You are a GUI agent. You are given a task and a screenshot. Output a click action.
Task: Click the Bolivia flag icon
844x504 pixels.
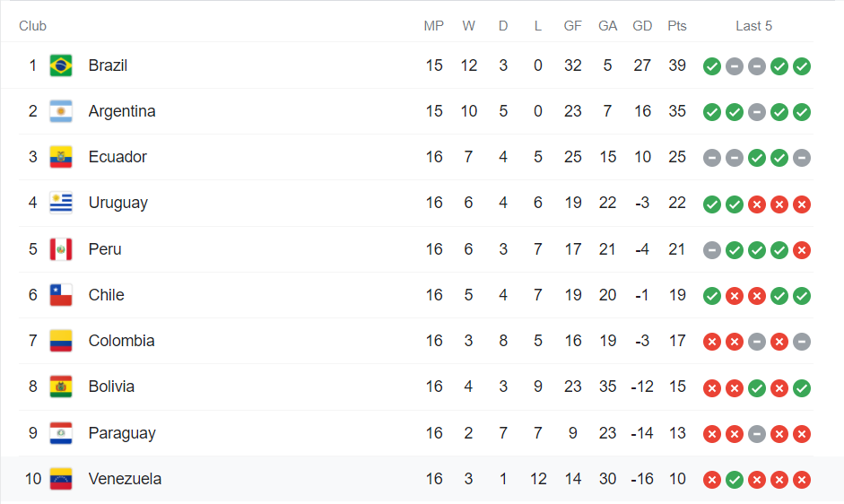61,387
